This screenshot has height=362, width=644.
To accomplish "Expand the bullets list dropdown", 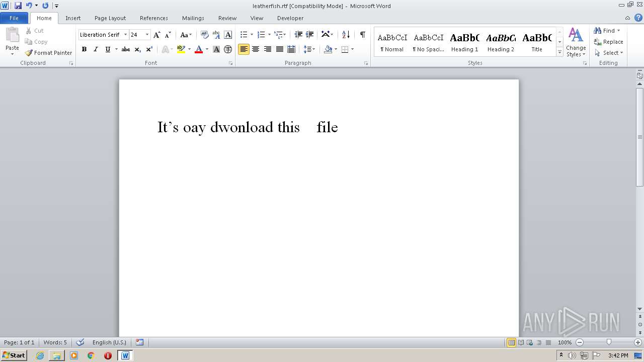I will [251, 35].
